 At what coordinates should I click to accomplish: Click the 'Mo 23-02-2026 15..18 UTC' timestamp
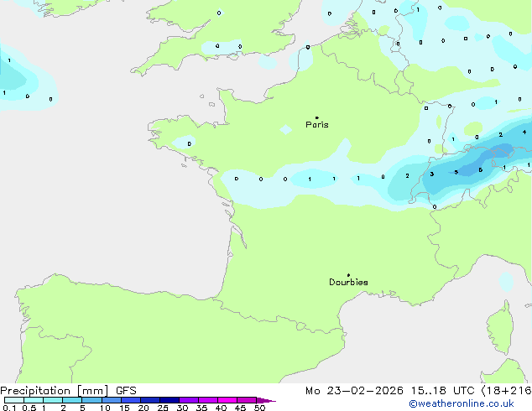click(x=389, y=391)
